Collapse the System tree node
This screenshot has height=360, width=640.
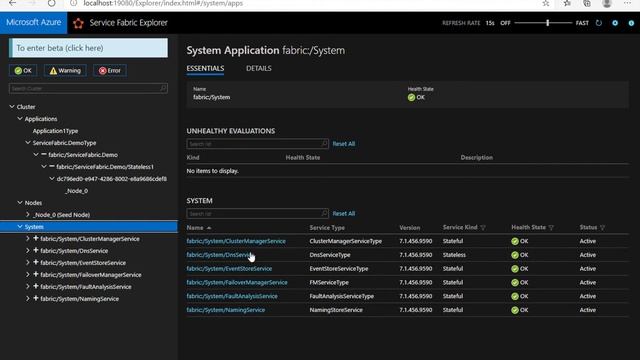[x=20, y=227]
